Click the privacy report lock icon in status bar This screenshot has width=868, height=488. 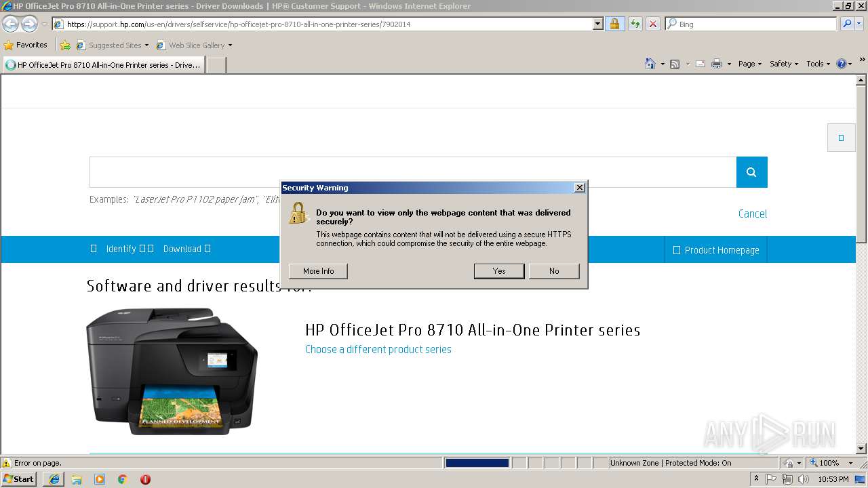(x=789, y=463)
